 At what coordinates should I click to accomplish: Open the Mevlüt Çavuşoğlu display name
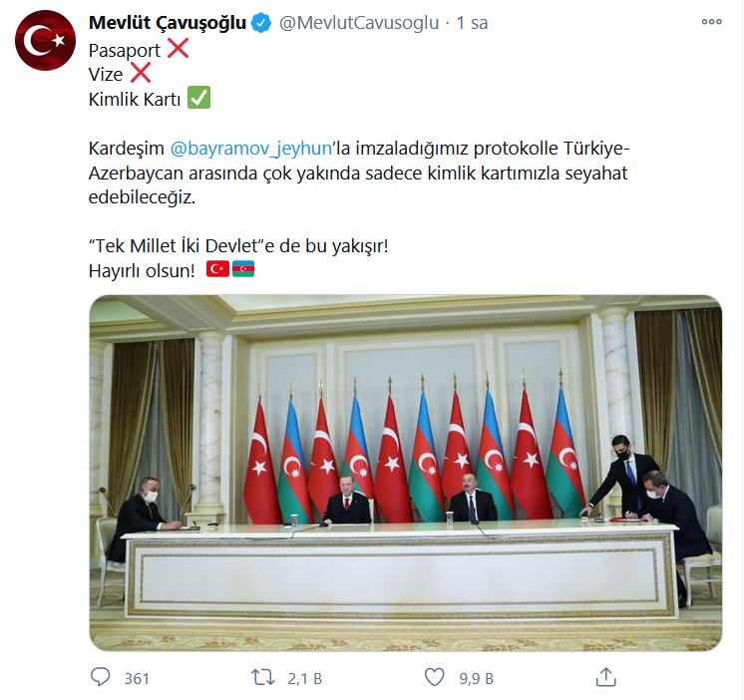tap(168, 23)
